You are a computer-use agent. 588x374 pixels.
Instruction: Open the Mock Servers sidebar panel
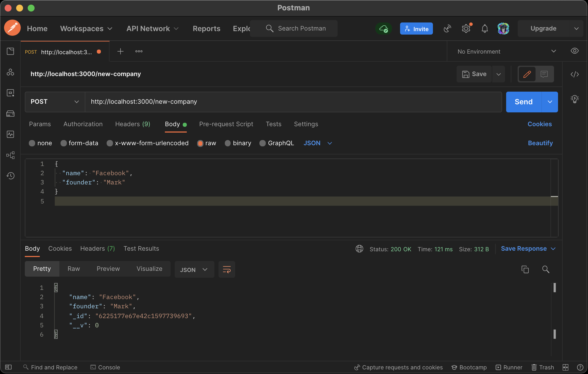[x=10, y=113]
